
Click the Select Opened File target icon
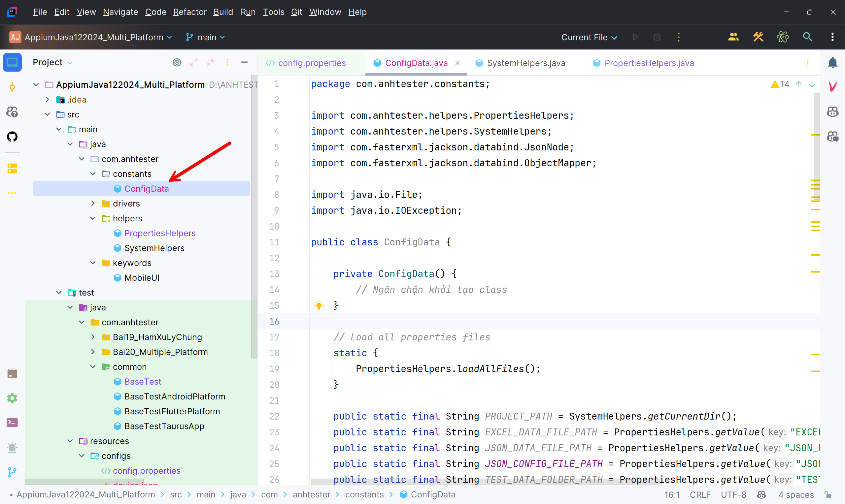[177, 62]
